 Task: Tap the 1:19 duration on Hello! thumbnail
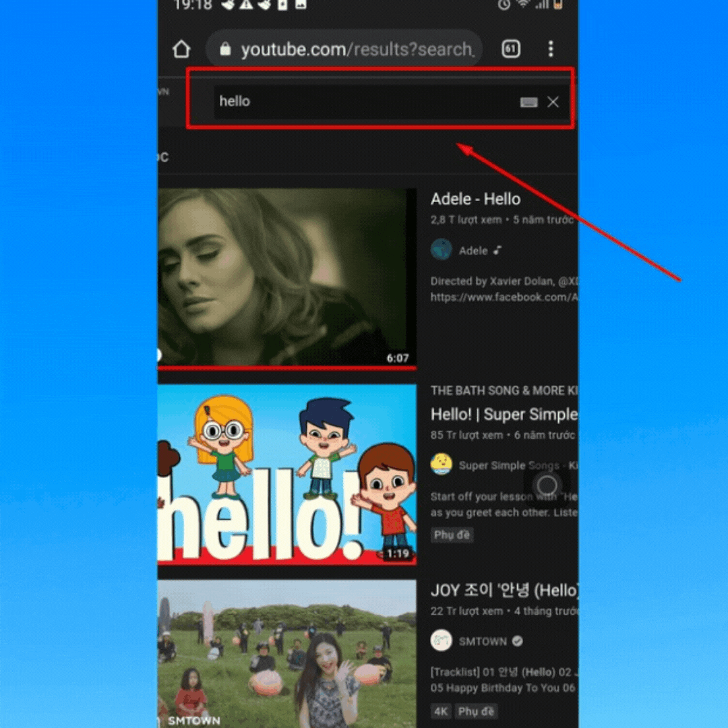(x=398, y=553)
